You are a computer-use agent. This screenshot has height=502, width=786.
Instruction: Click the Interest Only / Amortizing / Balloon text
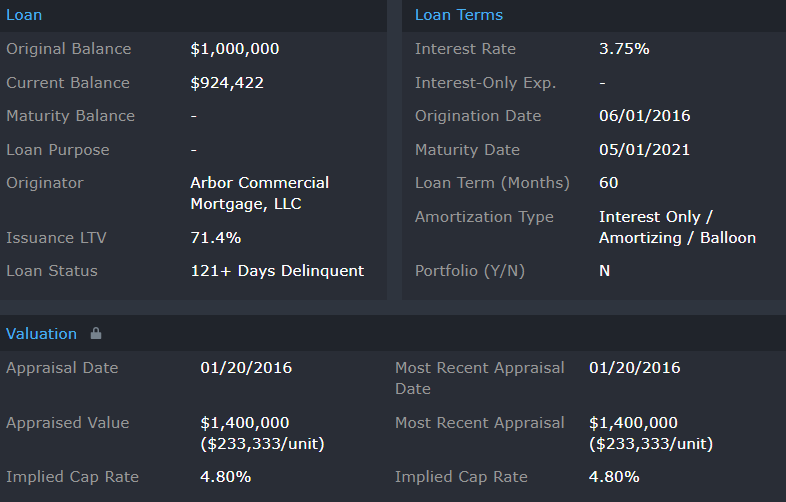[x=677, y=227]
